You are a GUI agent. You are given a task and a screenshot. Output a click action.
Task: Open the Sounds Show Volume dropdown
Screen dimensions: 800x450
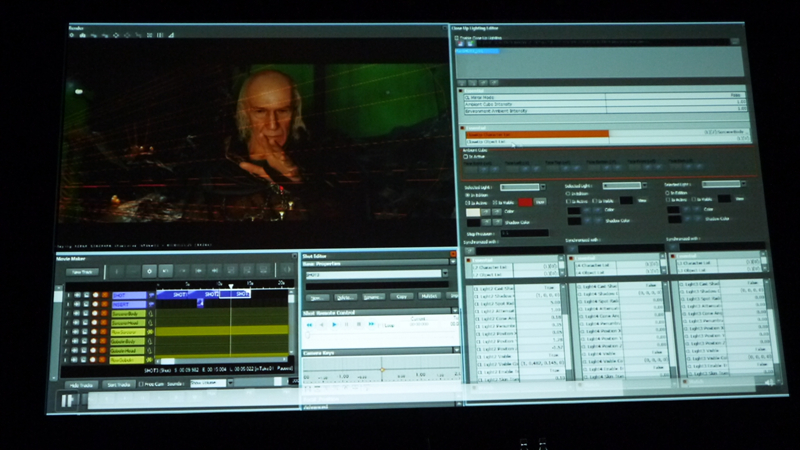click(x=230, y=383)
